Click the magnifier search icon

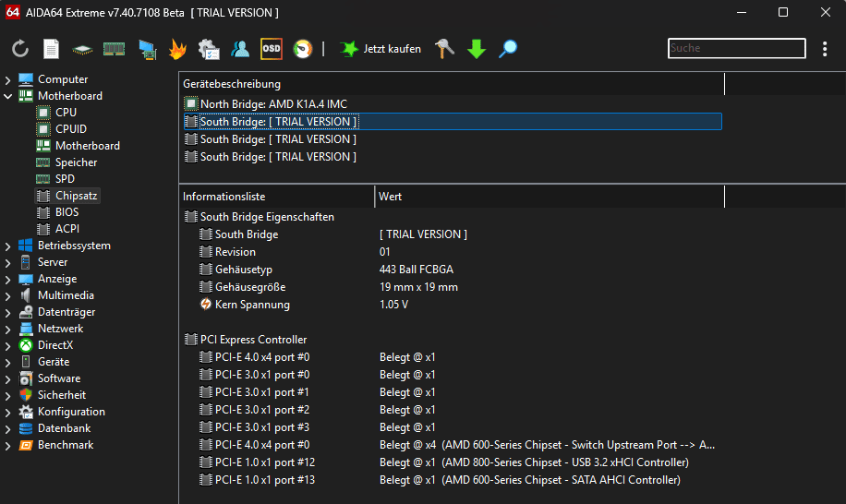pyautogui.click(x=508, y=49)
